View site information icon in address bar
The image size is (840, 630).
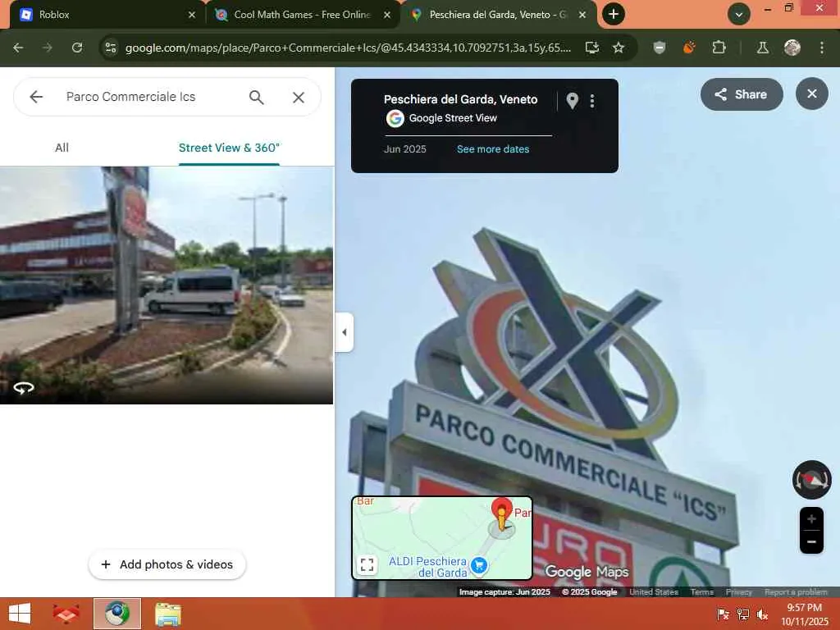coord(111,48)
